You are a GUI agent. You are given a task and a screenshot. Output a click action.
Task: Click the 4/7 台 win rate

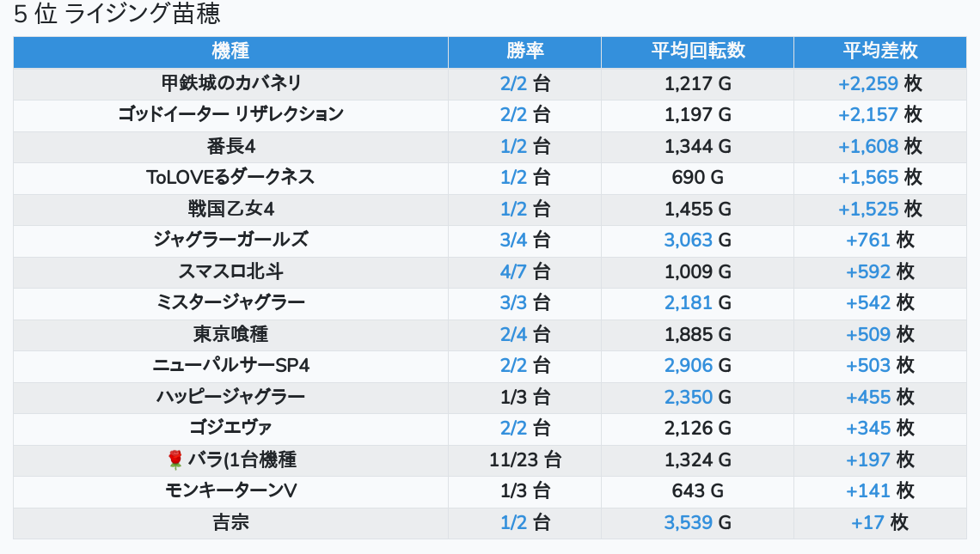point(524,271)
